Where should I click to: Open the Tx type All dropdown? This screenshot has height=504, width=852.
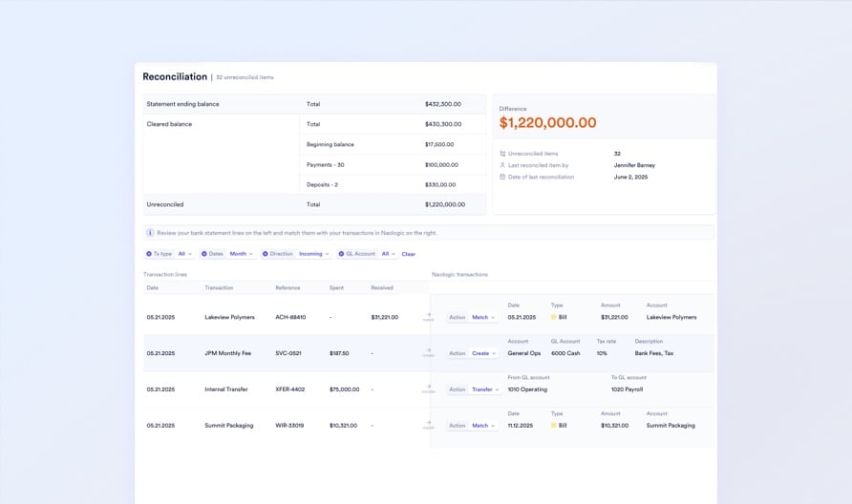(184, 254)
